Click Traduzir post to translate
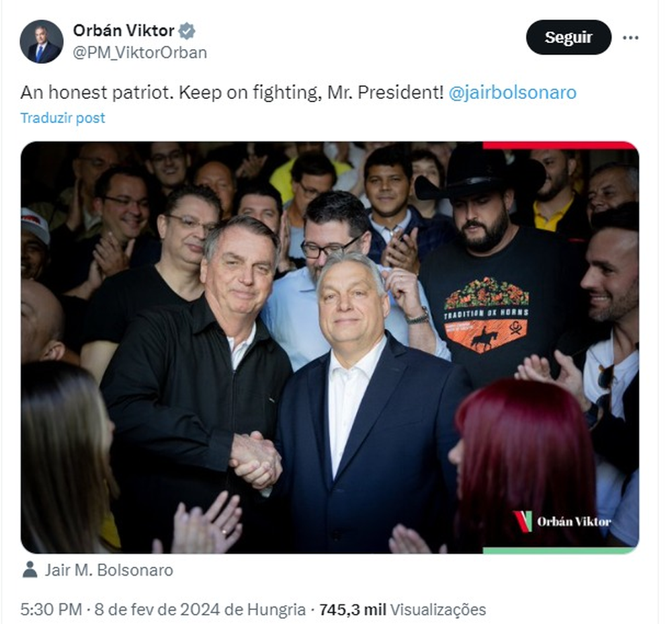This screenshot has width=672, height=624. point(62,118)
